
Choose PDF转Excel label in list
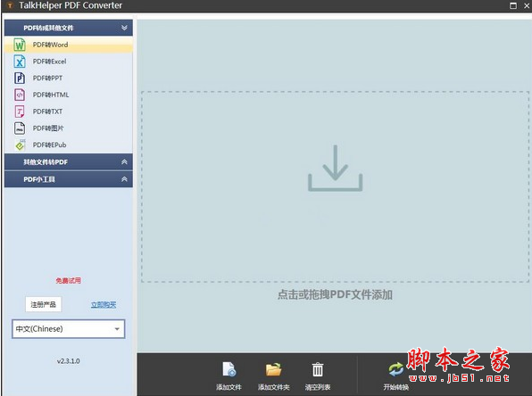pos(49,62)
